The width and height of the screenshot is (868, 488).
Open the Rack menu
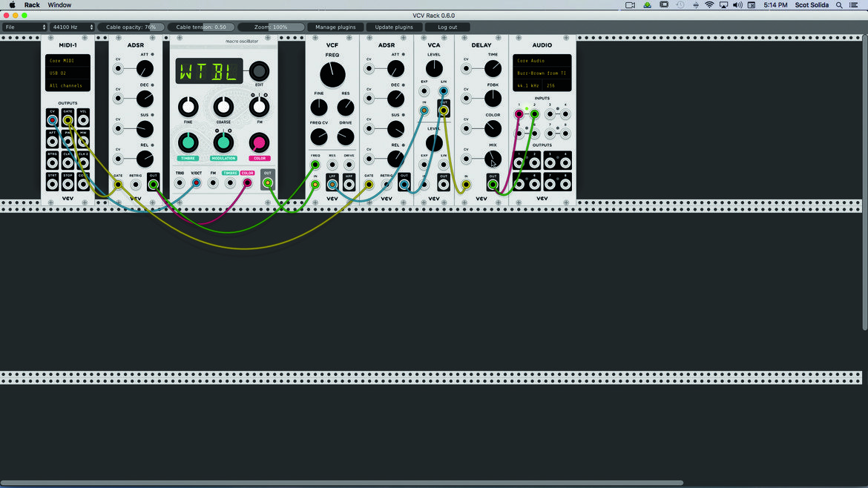point(32,5)
